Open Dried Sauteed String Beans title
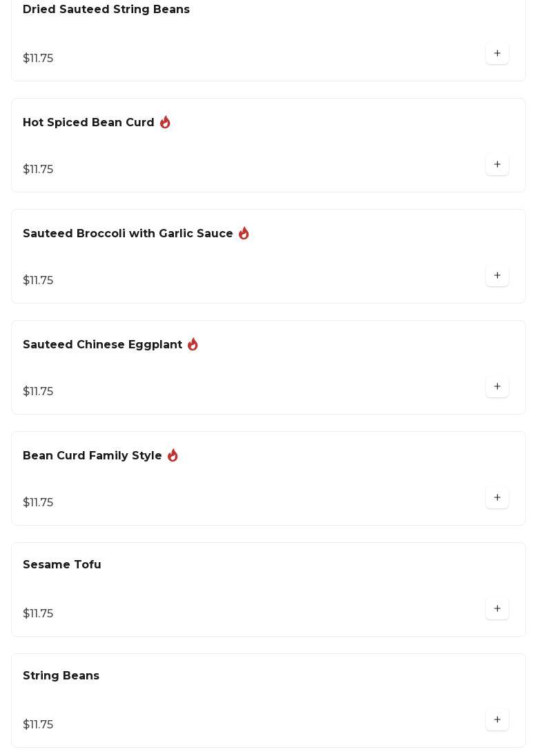This screenshot has height=756, width=537. [x=106, y=10]
